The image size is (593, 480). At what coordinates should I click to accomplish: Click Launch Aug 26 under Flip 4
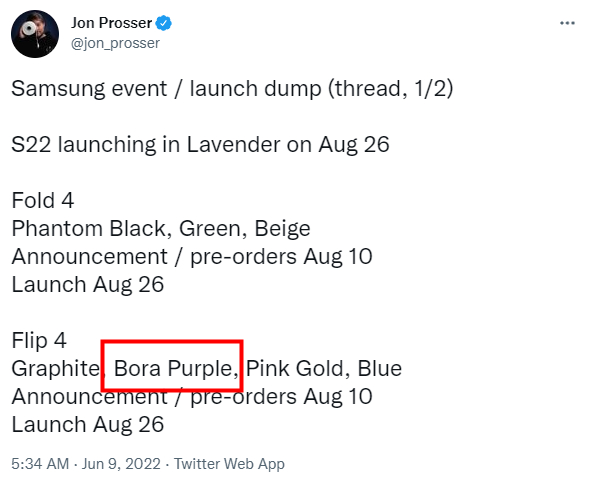click(x=88, y=425)
